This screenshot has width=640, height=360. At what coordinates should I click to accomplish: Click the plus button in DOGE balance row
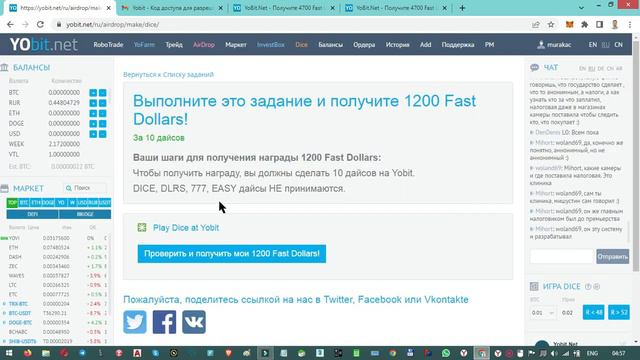coord(93,124)
